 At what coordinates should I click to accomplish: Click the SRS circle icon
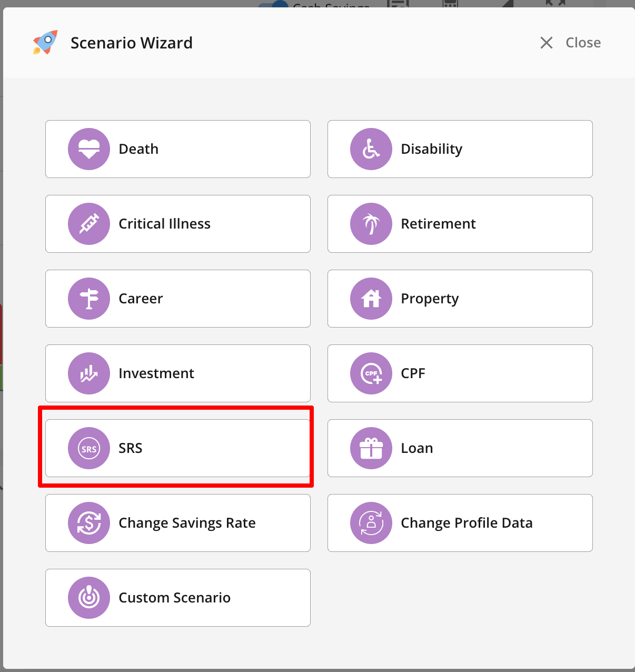pyautogui.click(x=89, y=448)
